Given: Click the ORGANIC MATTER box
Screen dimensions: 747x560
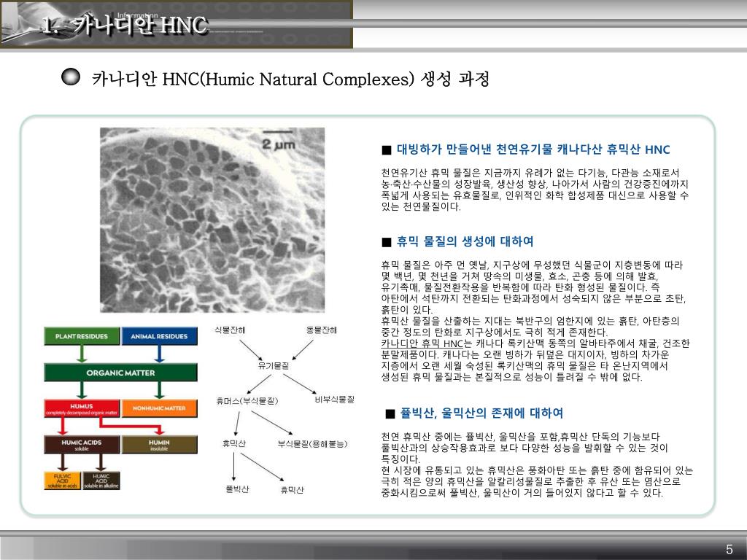Looking at the screenshot, I should coord(120,373).
